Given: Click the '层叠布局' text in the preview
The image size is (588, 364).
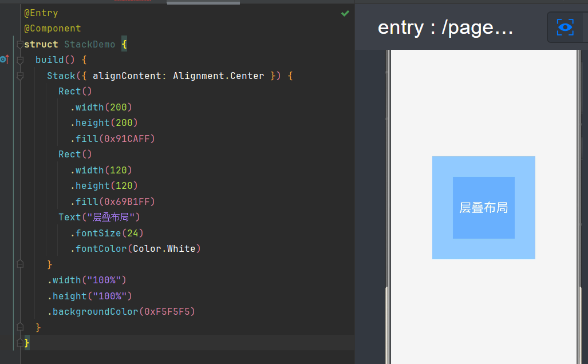Looking at the screenshot, I should pos(483,207).
